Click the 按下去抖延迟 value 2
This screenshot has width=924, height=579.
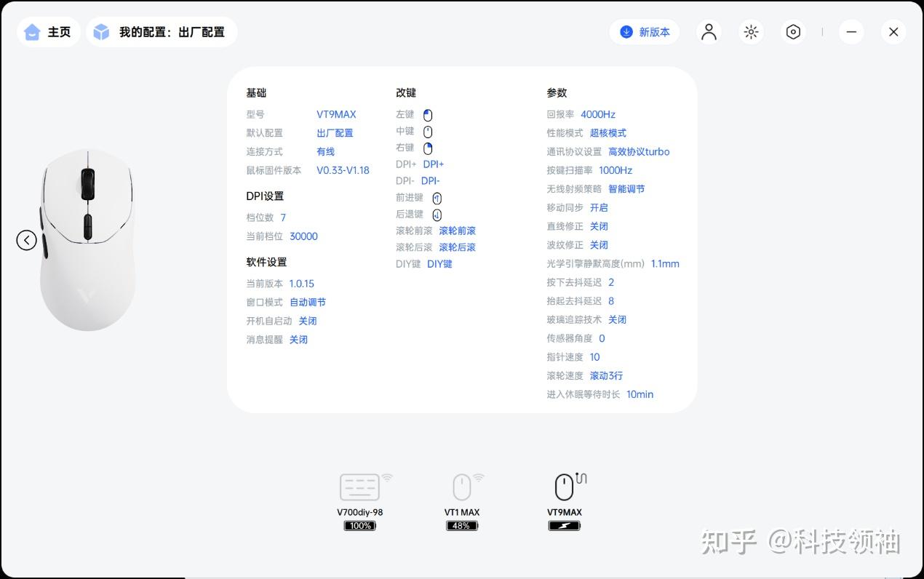611,282
